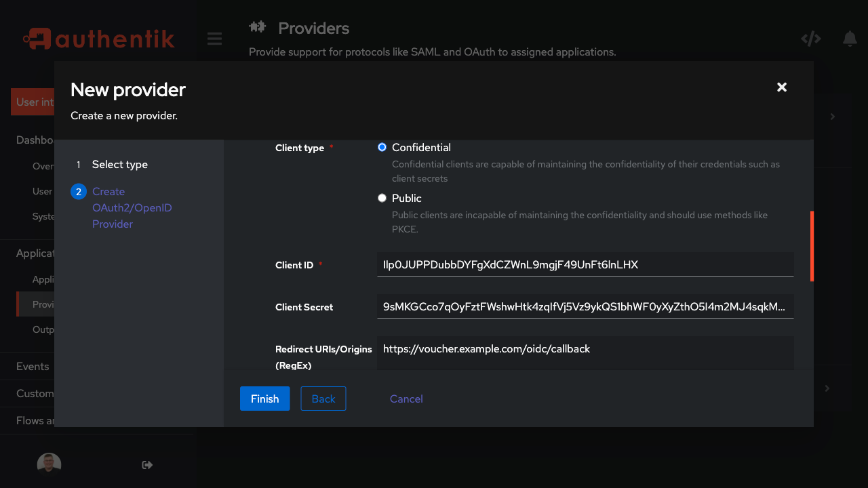Dismiss the wizard with the X icon
The image size is (868, 488).
click(781, 87)
